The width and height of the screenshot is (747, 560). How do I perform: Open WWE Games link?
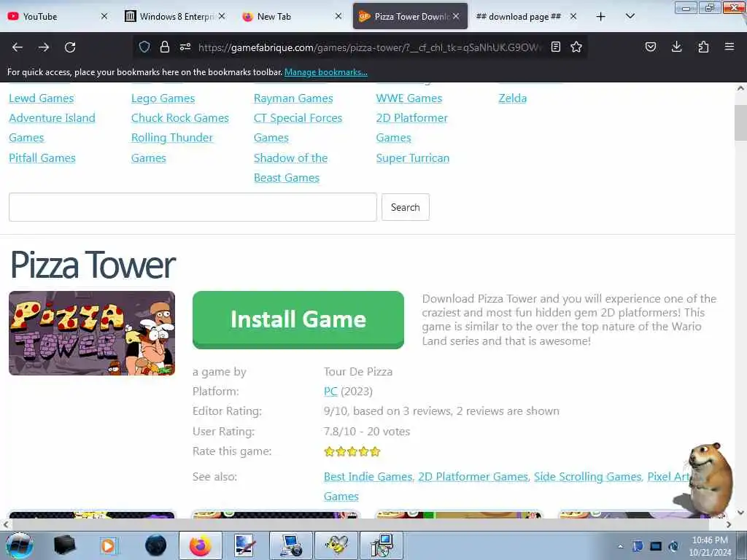click(409, 98)
